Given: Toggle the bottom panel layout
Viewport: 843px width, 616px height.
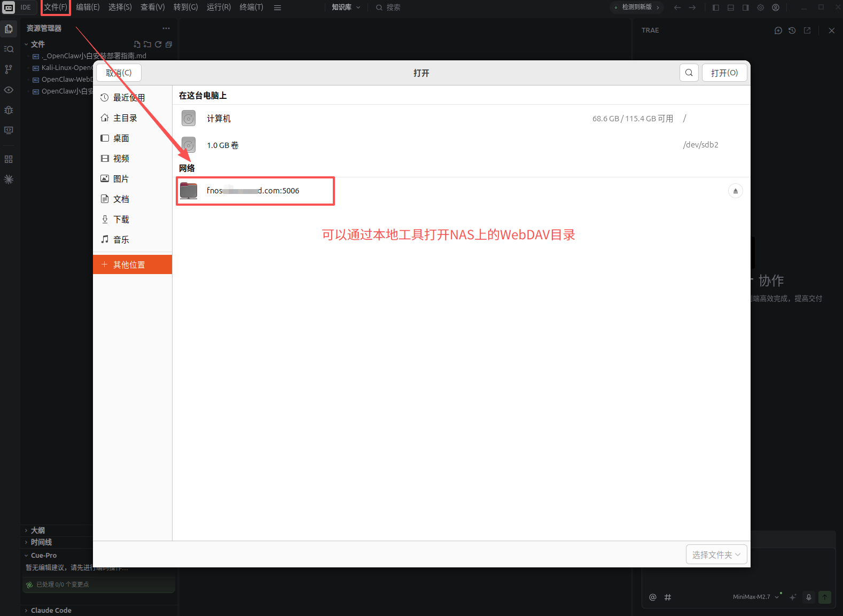Looking at the screenshot, I should pyautogui.click(x=731, y=7).
